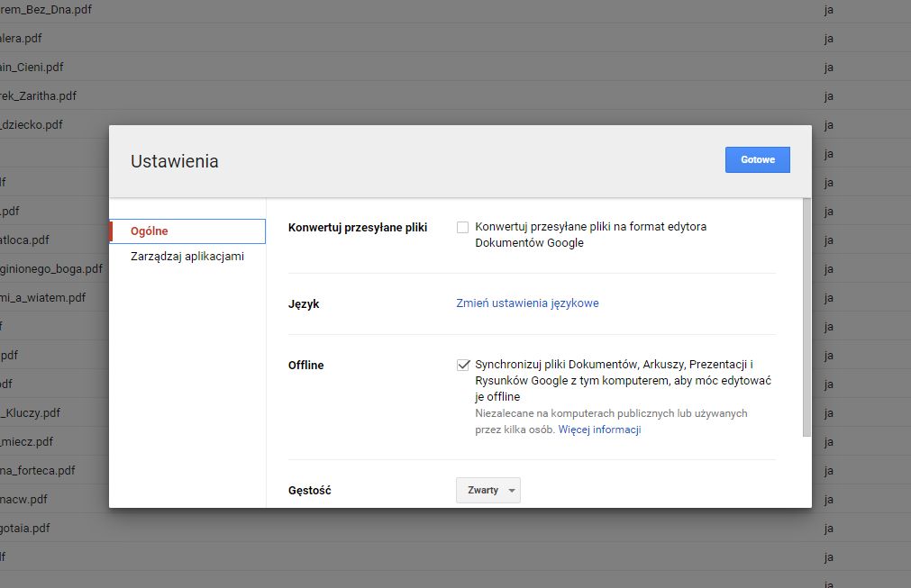Select the file ending in _Kluczy.pdf

(x=32, y=413)
